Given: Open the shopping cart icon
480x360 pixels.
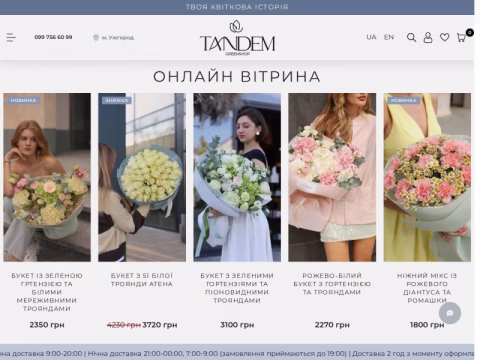Looking at the screenshot, I should (461, 38).
